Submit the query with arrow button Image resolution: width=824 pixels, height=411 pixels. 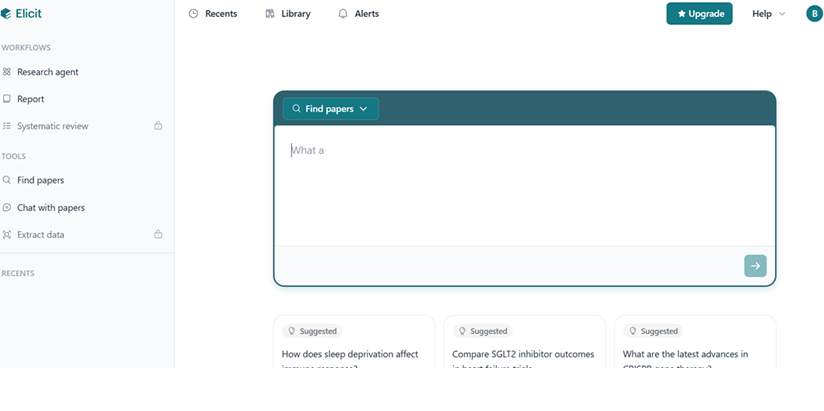(x=755, y=266)
